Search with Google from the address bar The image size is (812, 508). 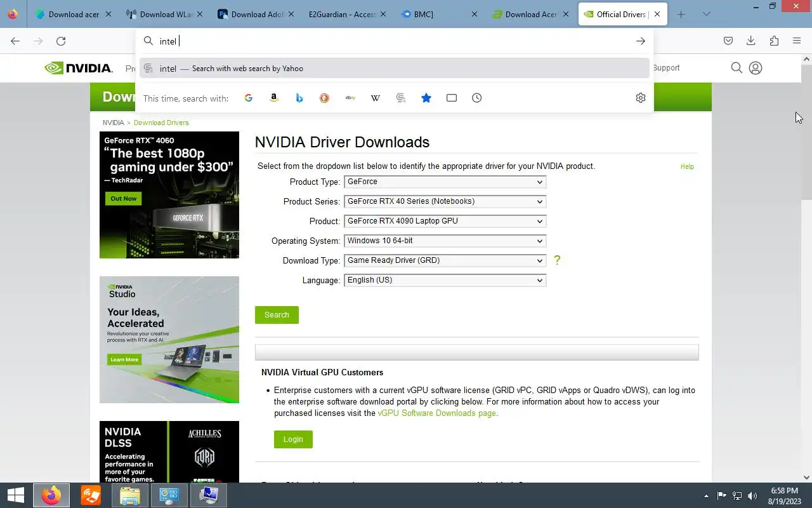click(x=249, y=98)
